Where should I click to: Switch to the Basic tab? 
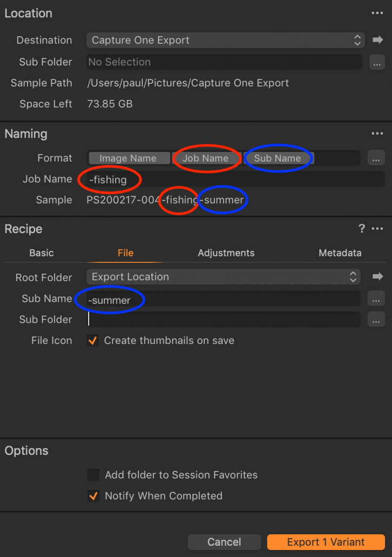[x=42, y=253]
